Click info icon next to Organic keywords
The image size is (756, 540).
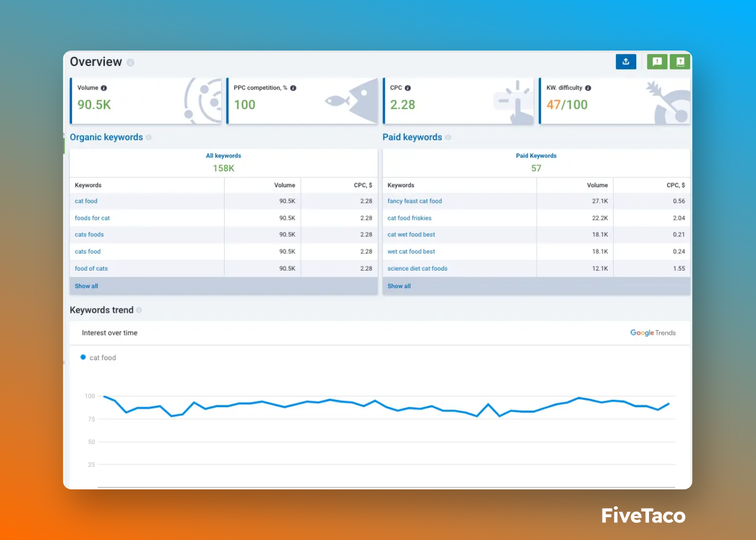click(149, 137)
